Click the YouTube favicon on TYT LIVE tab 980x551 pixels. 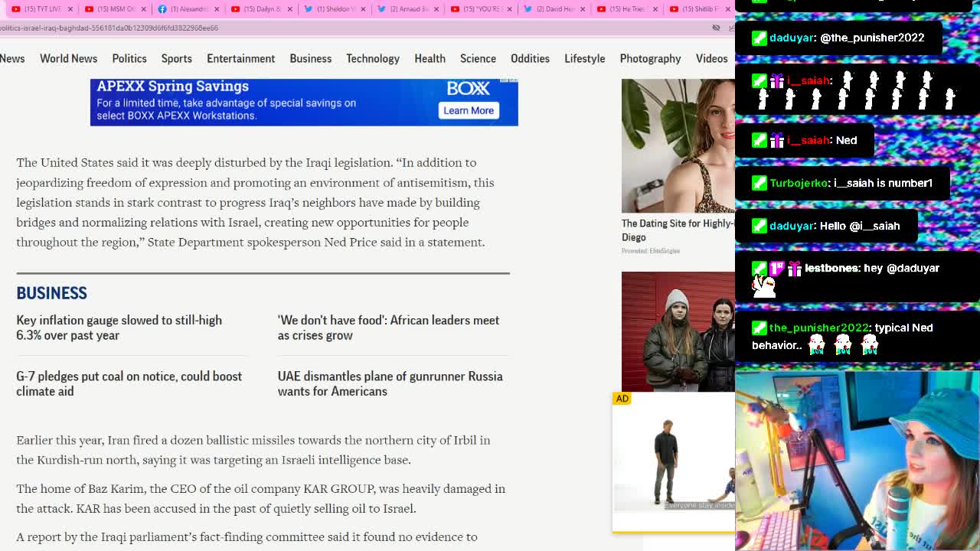coord(15,9)
